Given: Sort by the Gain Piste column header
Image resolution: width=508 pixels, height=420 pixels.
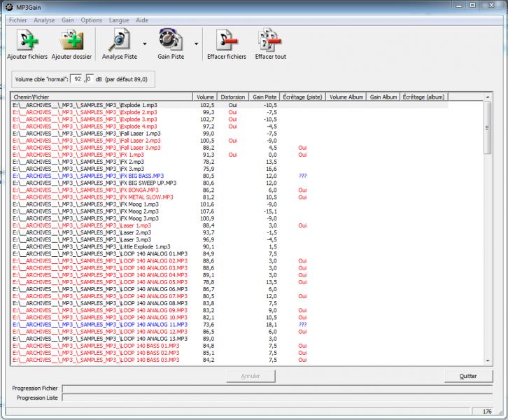Looking at the screenshot, I should point(264,97).
